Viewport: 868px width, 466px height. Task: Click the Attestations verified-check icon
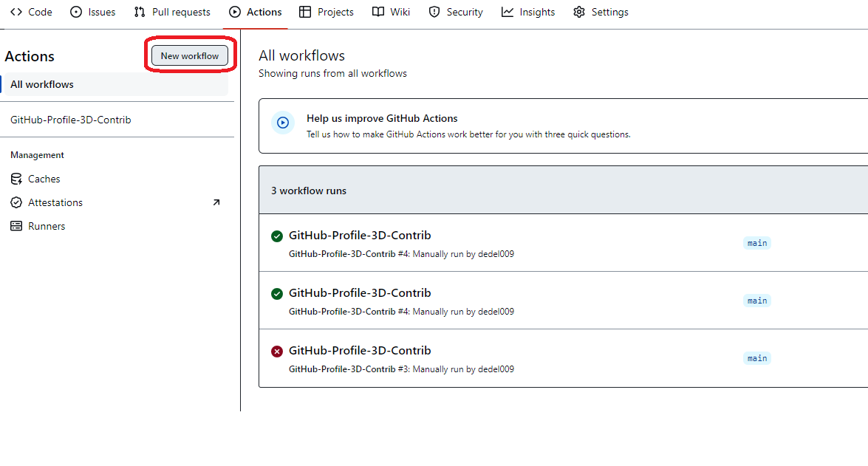(x=16, y=202)
